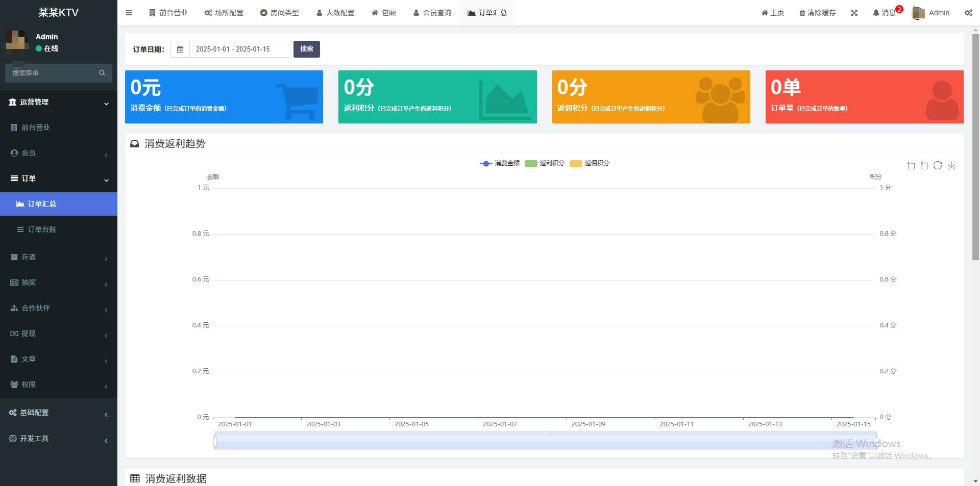This screenshot has width=980, height=486.
Task: Click the fullscreen icon in the top bar
Action: click(855, 13)
